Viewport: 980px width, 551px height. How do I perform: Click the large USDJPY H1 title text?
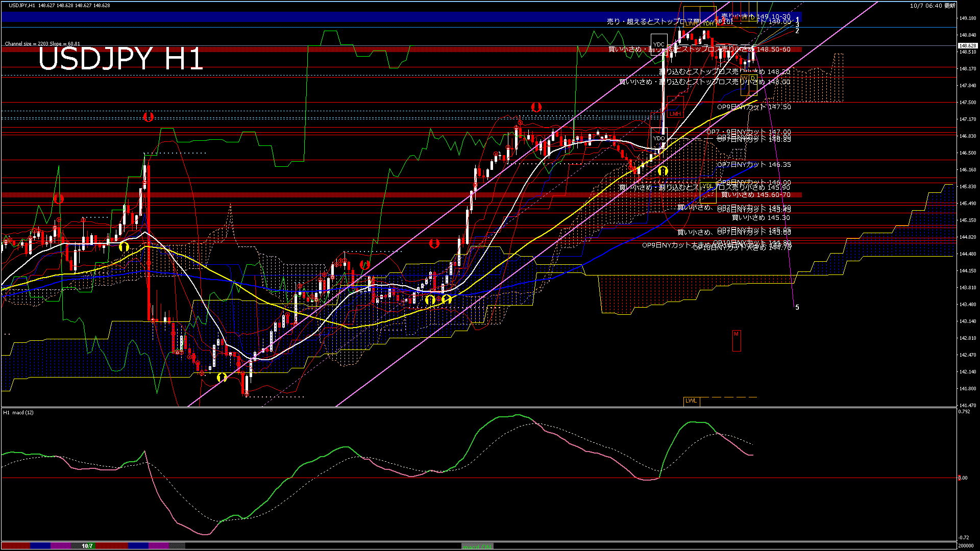pos(120,59)
